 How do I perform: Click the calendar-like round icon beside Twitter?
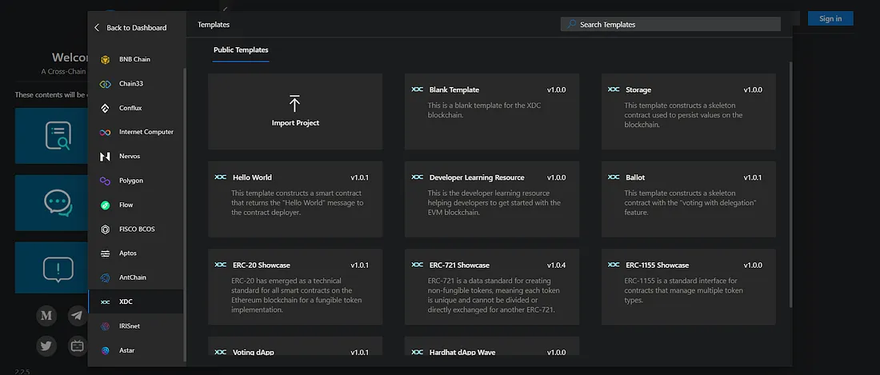pyautogui.click(x=77, y=346)
